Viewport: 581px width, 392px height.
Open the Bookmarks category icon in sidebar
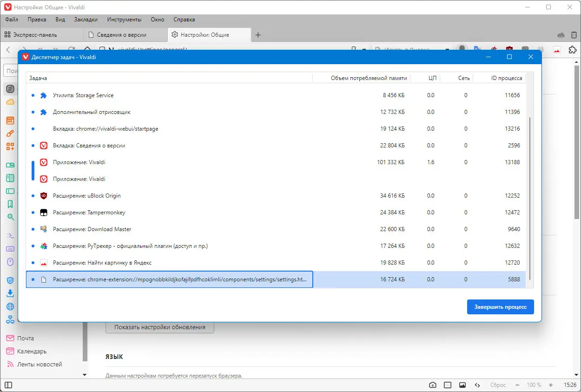[10, 204]
